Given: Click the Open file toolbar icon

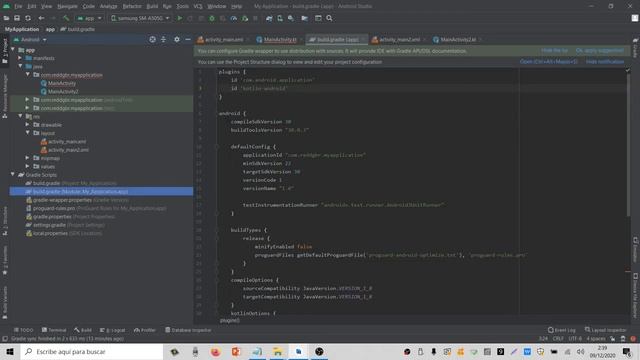Looking at the screenshot, I should click(6, 18).
